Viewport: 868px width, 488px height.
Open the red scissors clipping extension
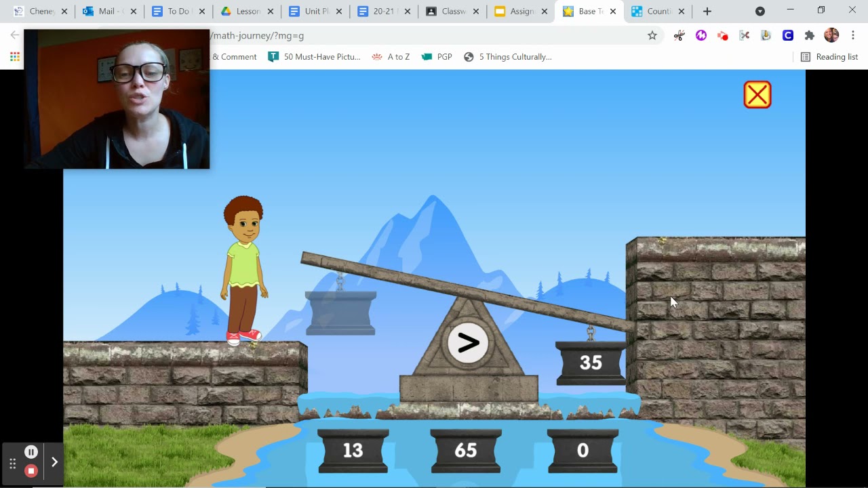(745, 35)
